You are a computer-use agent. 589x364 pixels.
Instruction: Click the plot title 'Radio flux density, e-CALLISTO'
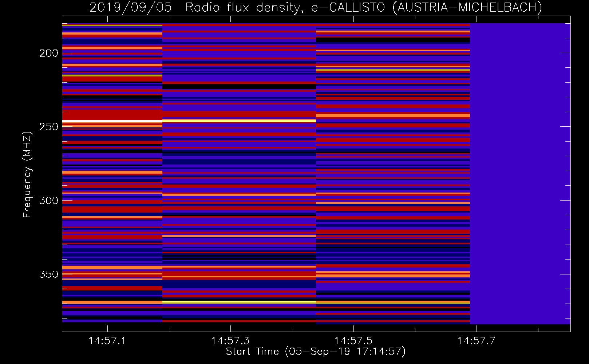tap(285, 7)
